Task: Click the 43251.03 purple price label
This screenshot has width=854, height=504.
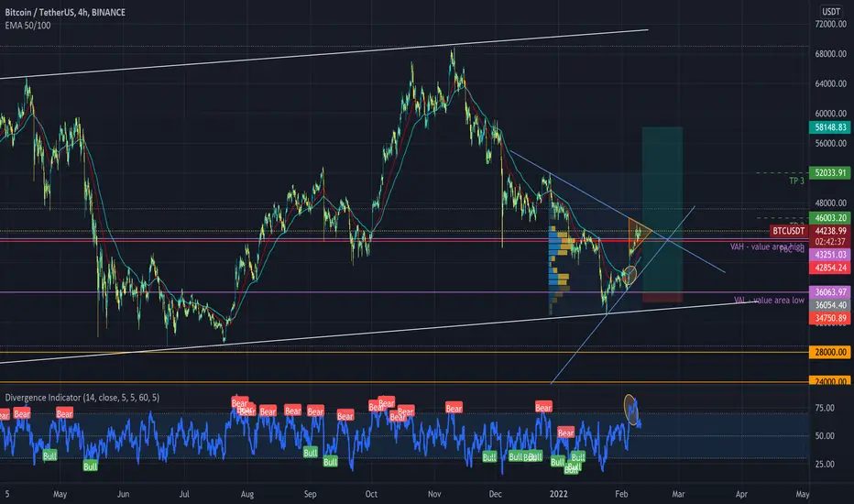Action: click(830, 255)
